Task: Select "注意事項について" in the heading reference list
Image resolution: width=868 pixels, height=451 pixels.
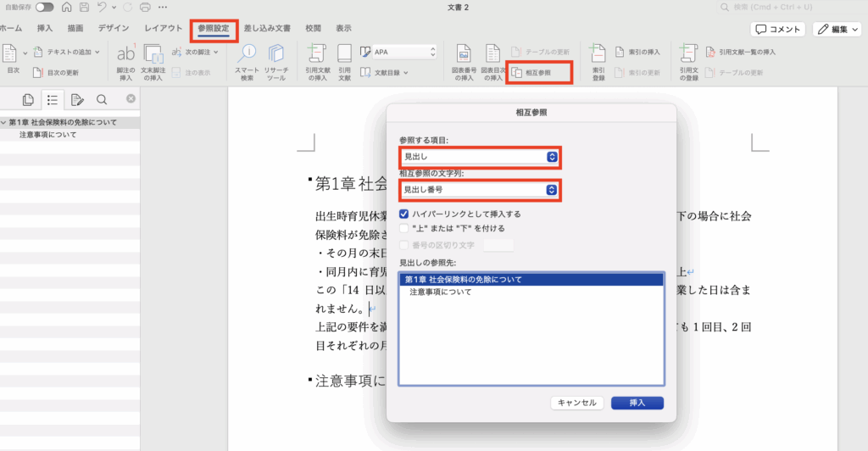Action: [x=440, y=292]
